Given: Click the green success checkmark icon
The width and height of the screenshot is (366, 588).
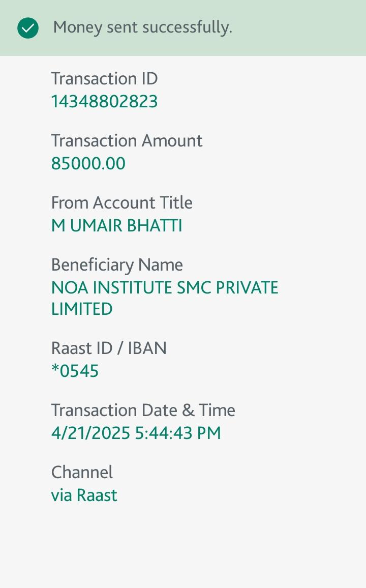Looking at the screenshot, I should tap(28, 28).
